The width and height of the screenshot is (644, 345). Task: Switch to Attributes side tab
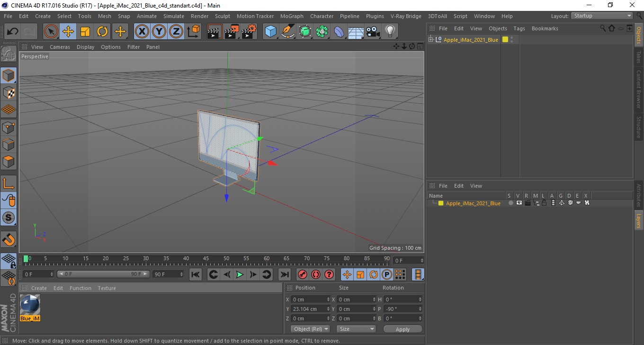(x=639, y=195)
